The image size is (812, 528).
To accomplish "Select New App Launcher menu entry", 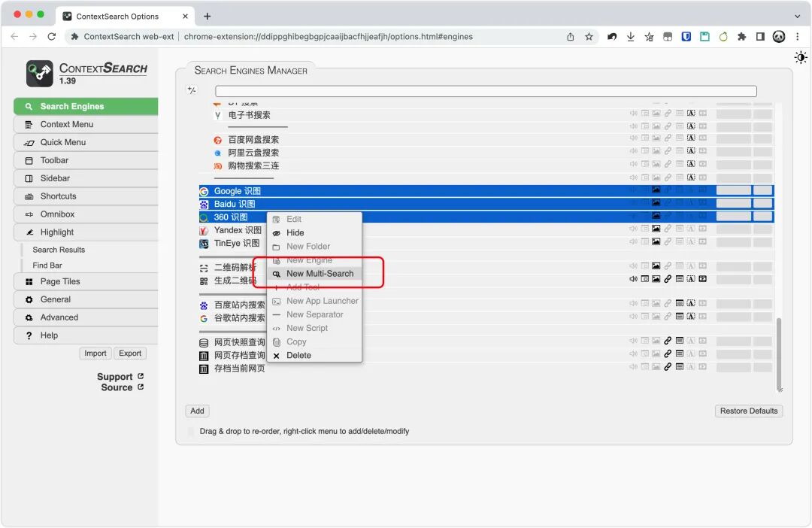I will click(314, 301).
